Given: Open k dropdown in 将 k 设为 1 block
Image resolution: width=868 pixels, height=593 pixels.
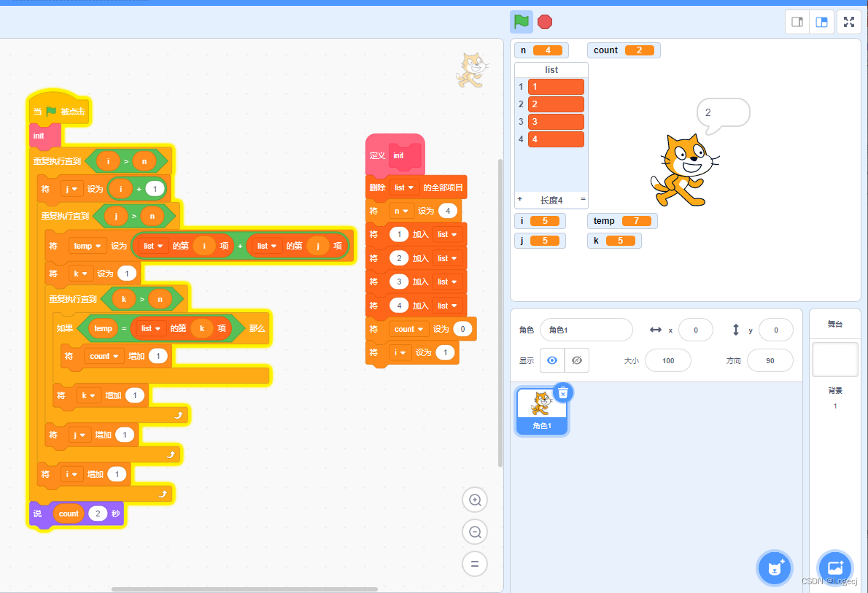Looking at the screenshot, I should (x=81, y=274).
